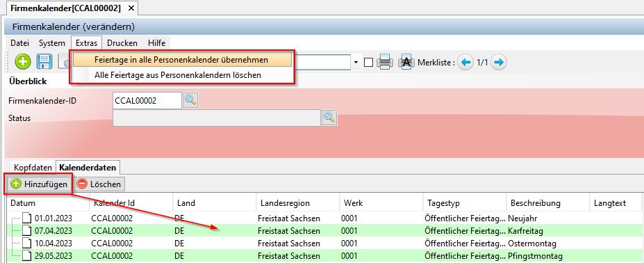Sort by the Landesregion column header

(297, 203)
